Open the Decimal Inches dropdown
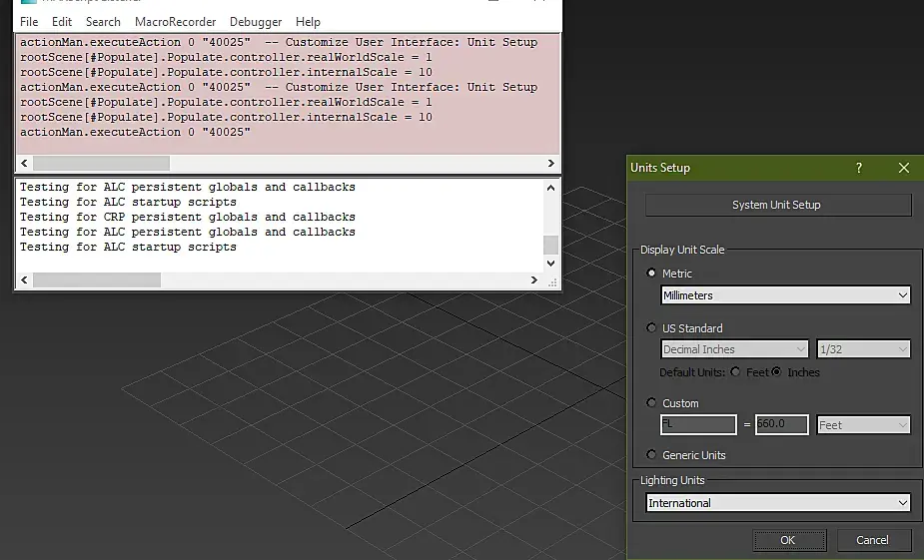This screenshot has width=924, height=560. click(x=734, y=349)
